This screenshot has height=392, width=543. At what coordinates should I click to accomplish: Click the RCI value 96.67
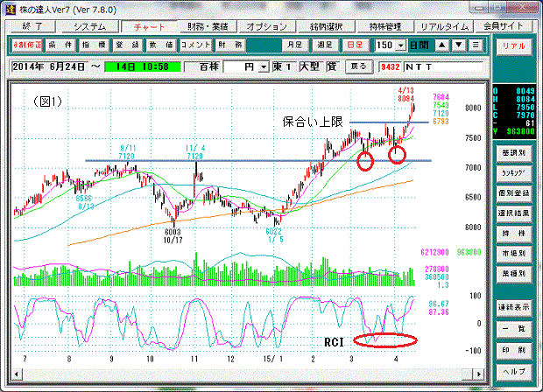tap(439, 304)
